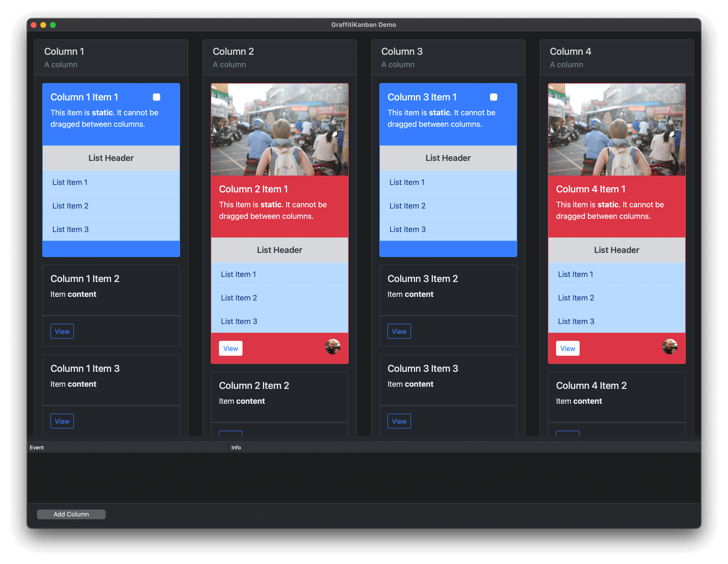
Task: Select List Item 1 in Column 3 Item 1
Action: tap(448, 182)
